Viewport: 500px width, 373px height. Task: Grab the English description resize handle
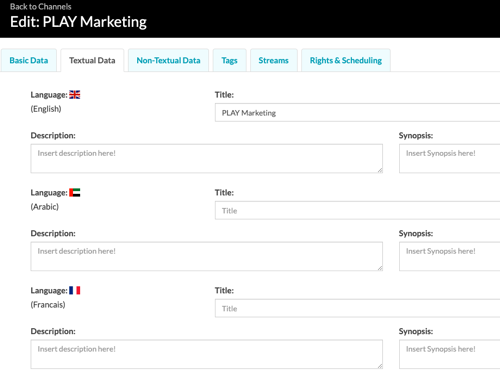click(x=380, y=170)
